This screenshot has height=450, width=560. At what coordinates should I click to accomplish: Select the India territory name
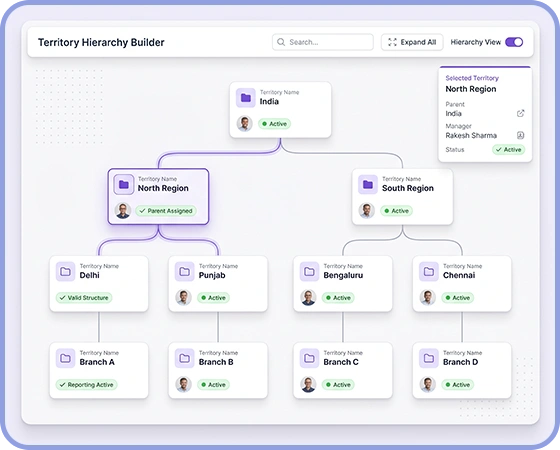269,101
